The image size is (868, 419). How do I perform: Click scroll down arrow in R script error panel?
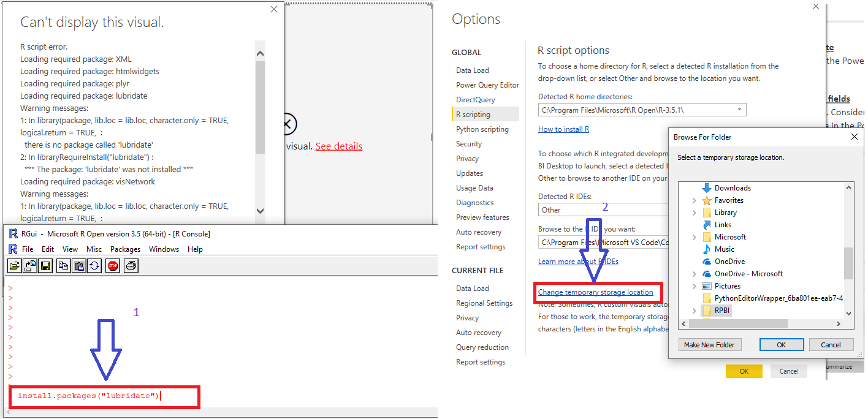pos(260,211)
